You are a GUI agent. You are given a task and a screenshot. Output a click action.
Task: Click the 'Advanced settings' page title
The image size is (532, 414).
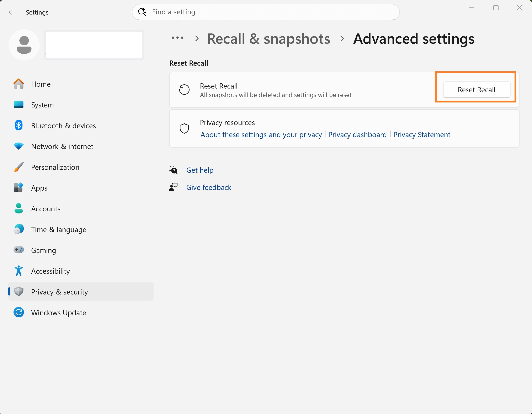[414, 39]
